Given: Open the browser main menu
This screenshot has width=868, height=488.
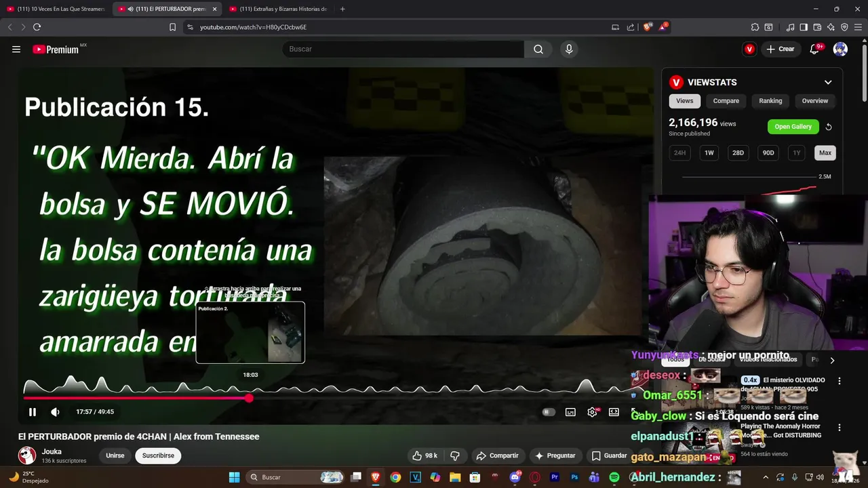Looking at the screenshot, I should click(x=858, y=27).
